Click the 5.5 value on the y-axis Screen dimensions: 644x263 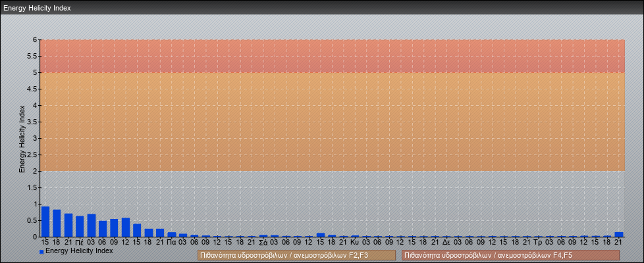(x=32, y=56)
